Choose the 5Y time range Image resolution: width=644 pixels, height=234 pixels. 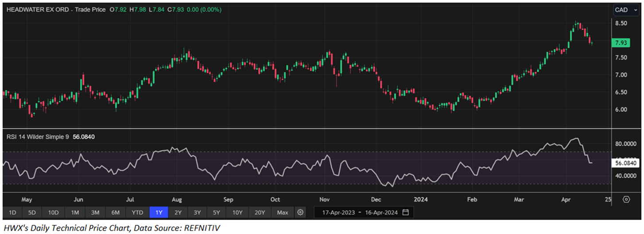click(x=216, y=212)
